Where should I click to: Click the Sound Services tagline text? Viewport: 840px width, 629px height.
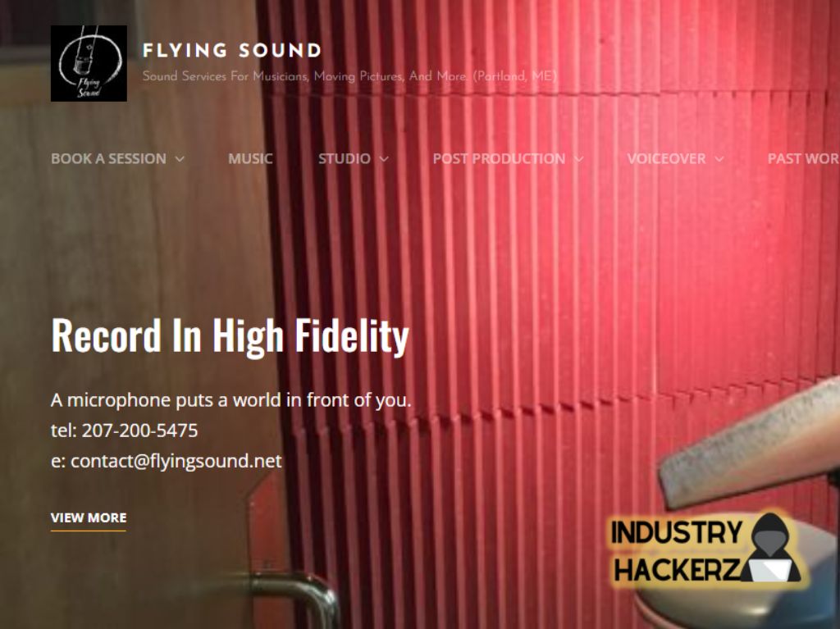349,76
